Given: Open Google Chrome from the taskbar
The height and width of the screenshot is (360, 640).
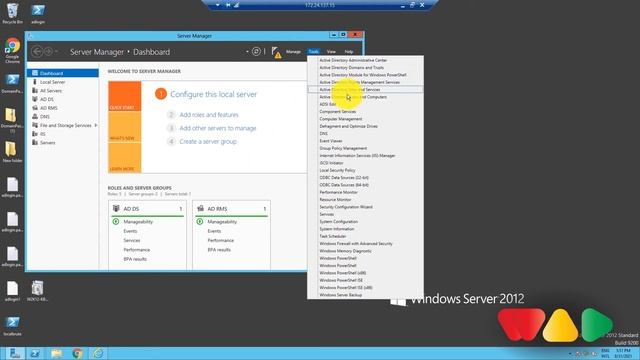Looking at the screenshot, I should point(77,353).
